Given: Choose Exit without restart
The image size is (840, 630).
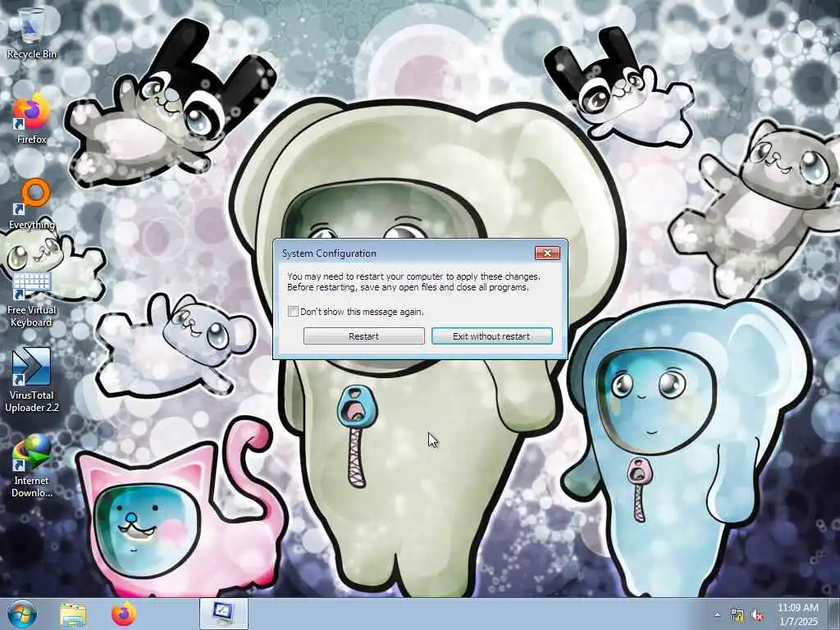Looking at the screenshot, I should (x=492, y=336).
